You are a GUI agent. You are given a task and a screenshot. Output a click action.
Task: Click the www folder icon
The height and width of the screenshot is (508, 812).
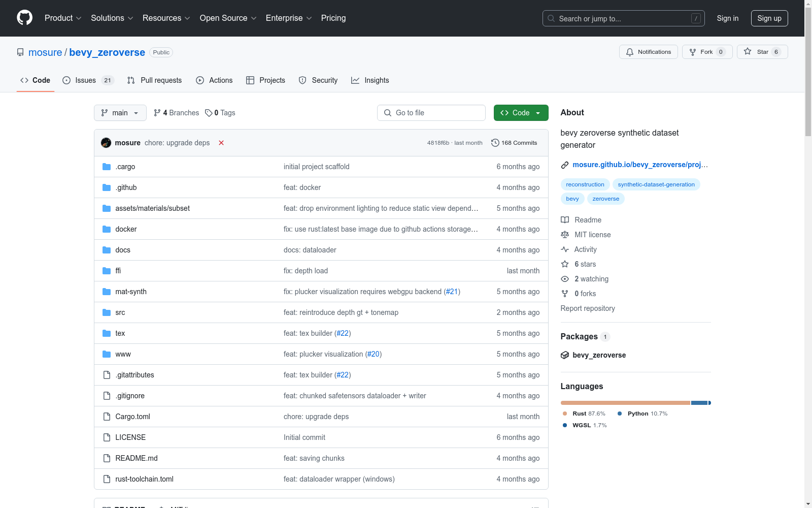[107, 354]
